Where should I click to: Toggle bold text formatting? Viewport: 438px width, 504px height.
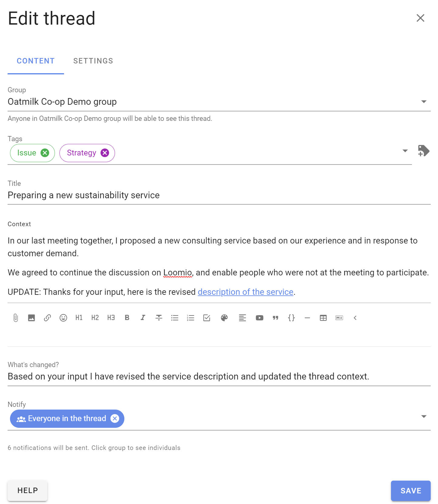point(127,318)
